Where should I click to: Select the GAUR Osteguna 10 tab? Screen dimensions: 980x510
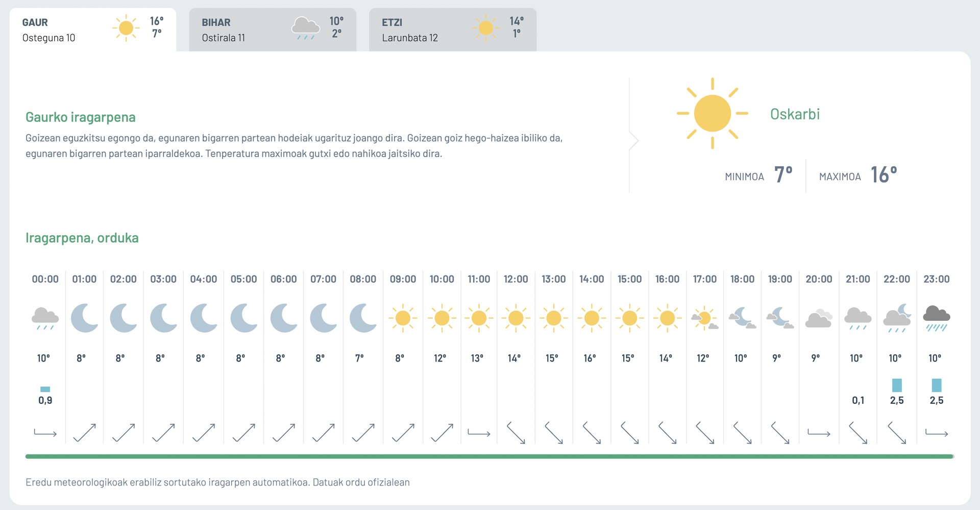click(93, 30)
